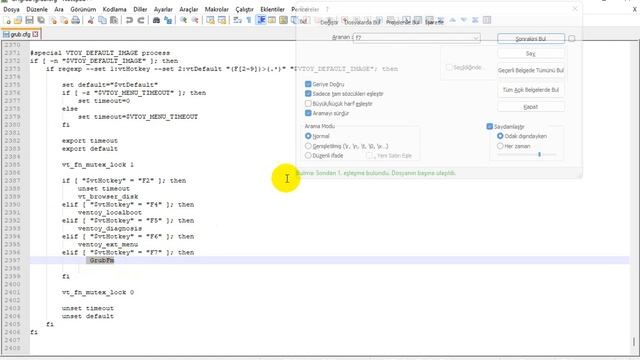Viewport: 640px width, 360px height.
Task: Click the editor vertical scrollbar thumb
Action: pos(634,341)
